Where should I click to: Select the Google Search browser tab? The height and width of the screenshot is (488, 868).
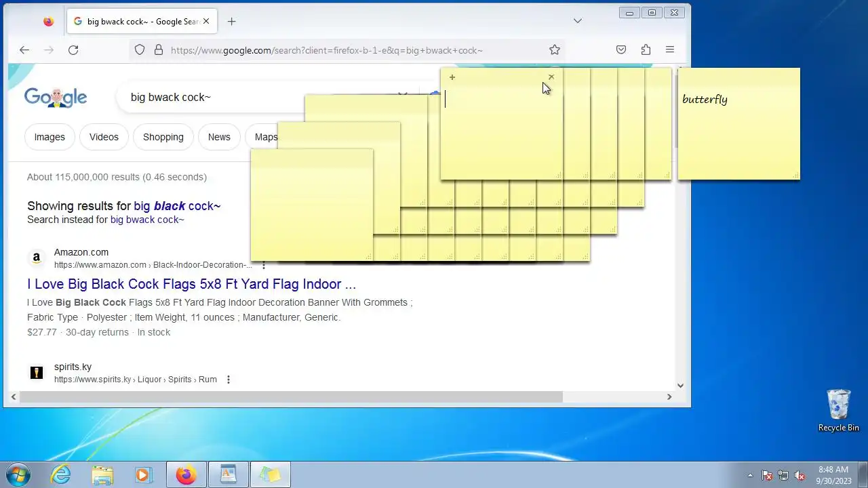[x=142, y=22]
